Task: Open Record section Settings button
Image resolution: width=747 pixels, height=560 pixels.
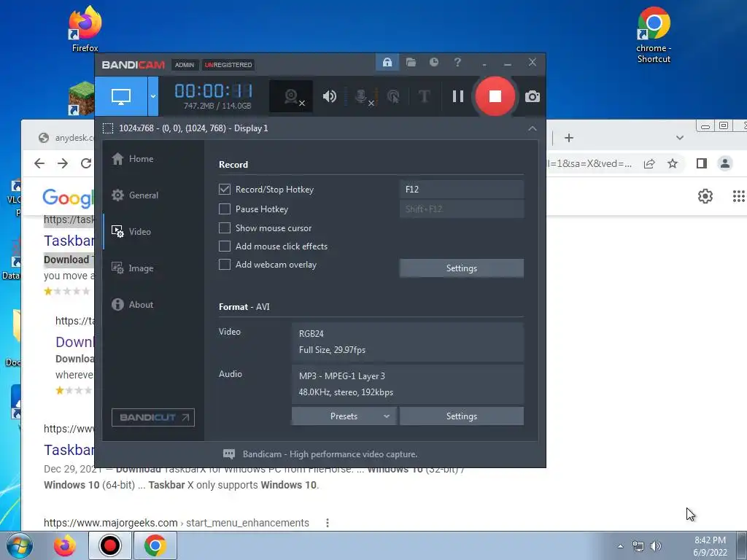Action: [x=462, y=268]
